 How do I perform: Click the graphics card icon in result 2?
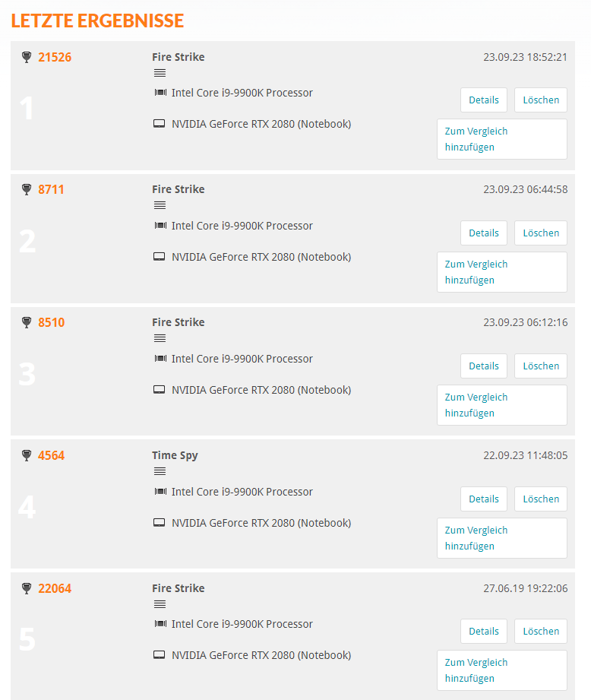(x=160, y=257)
